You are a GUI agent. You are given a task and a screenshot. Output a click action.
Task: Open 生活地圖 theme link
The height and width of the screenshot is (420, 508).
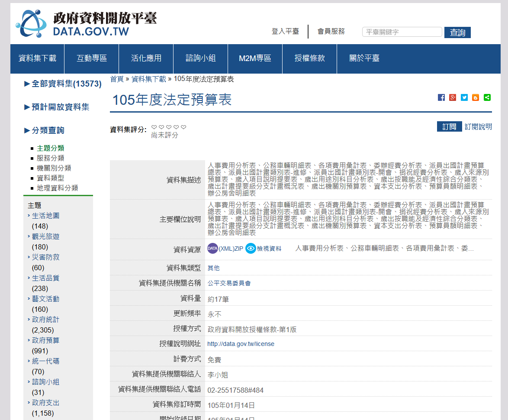point(46,216)
